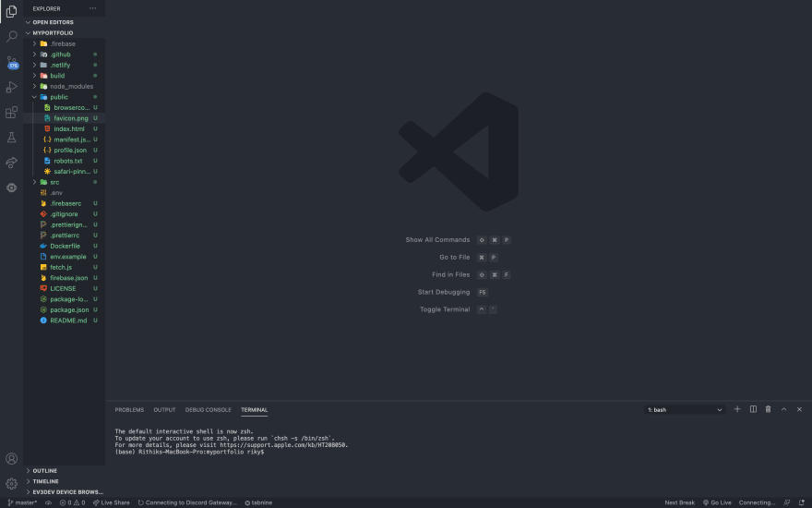Close the terminal panel

800,409
